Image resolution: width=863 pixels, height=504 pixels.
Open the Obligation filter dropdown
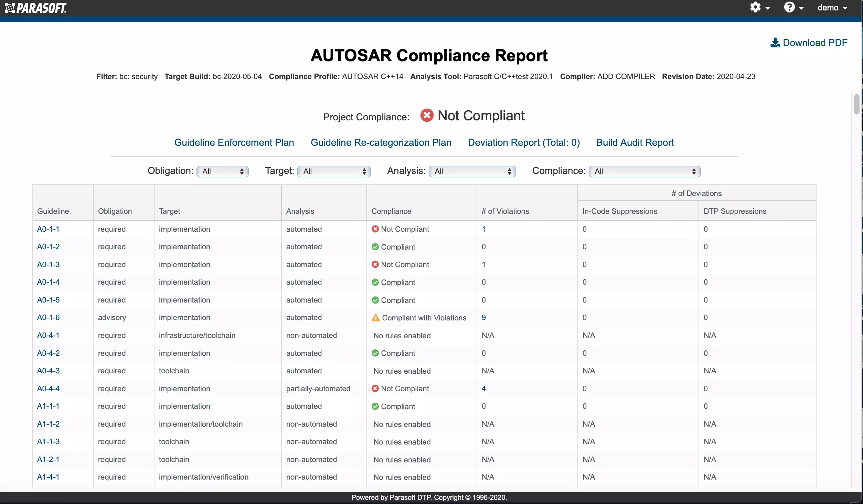223,171
